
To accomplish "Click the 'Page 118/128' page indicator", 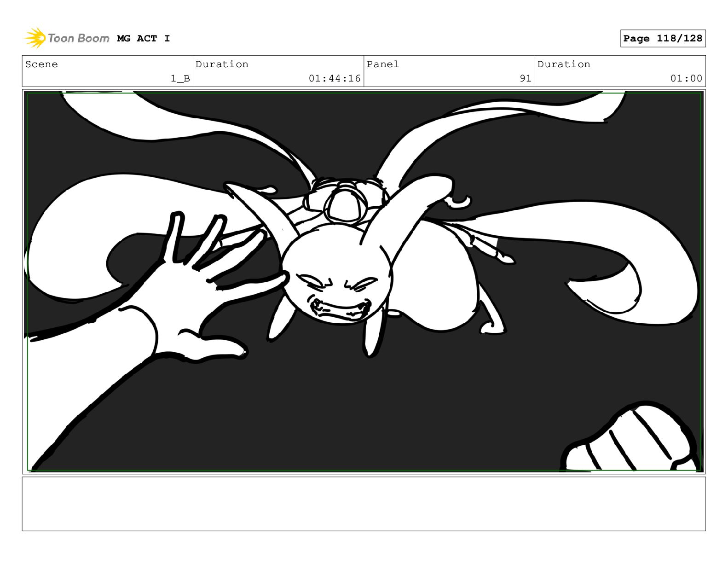I will click(663, 39).
